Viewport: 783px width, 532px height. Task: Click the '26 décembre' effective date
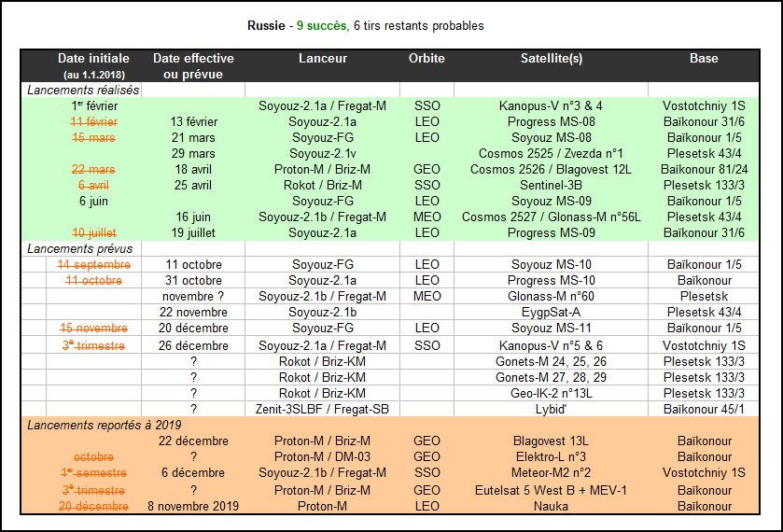coord(194,345)
